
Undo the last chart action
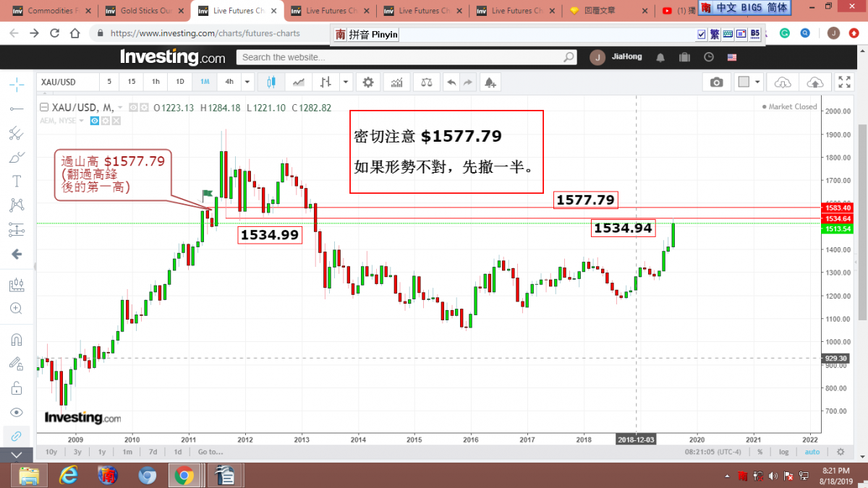pos(451,82)
